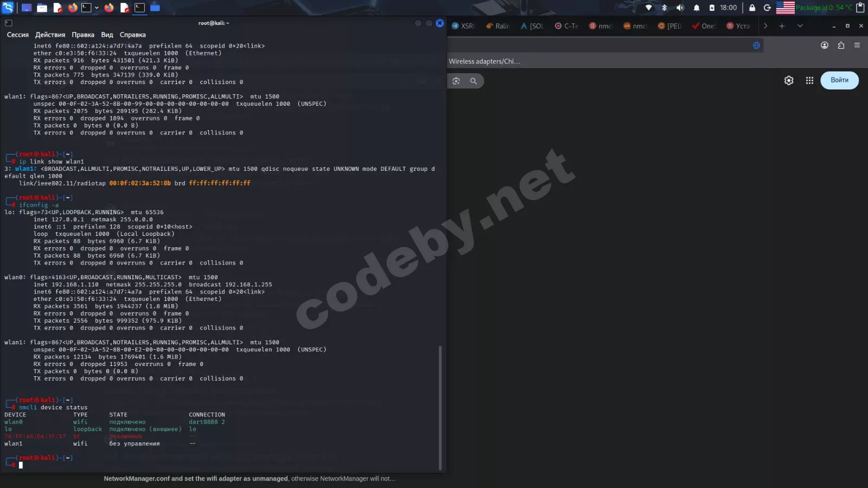868x488 pixels.
Task: Open the clipboard manager tray icon
Action: pos(860,8)
